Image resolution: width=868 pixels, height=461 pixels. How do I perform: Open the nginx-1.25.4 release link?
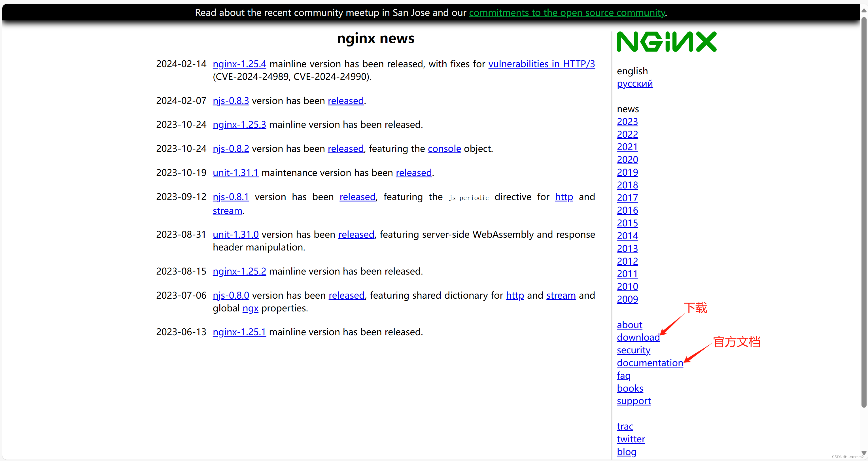point(239,64)
